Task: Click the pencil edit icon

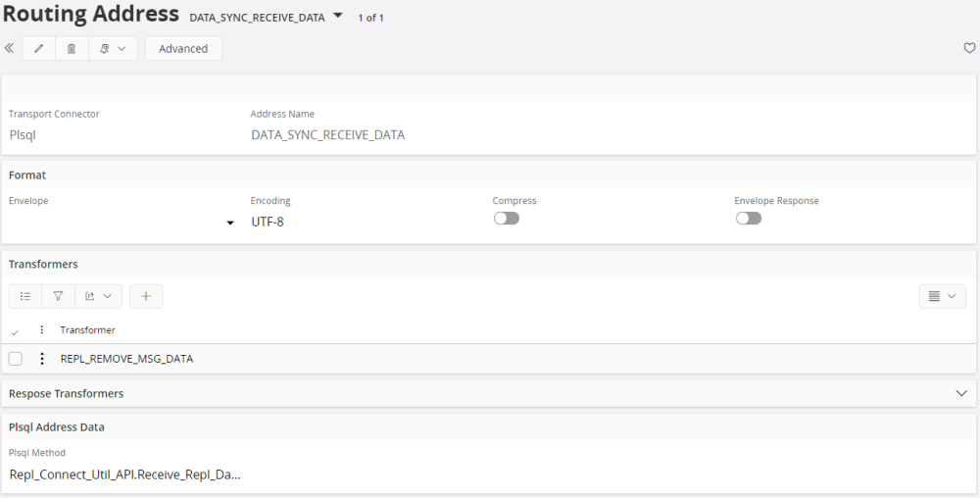Action: 39,49
